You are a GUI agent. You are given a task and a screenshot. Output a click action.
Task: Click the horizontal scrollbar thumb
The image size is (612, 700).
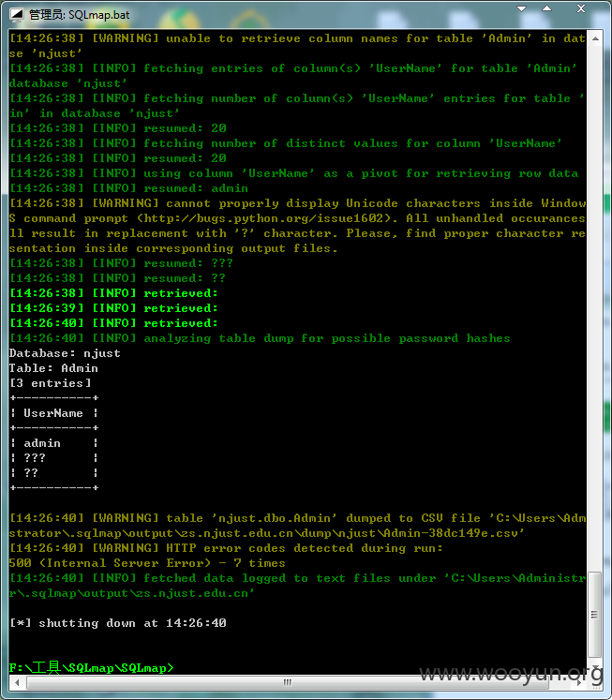pyautogui.click(x=287, y=682)
